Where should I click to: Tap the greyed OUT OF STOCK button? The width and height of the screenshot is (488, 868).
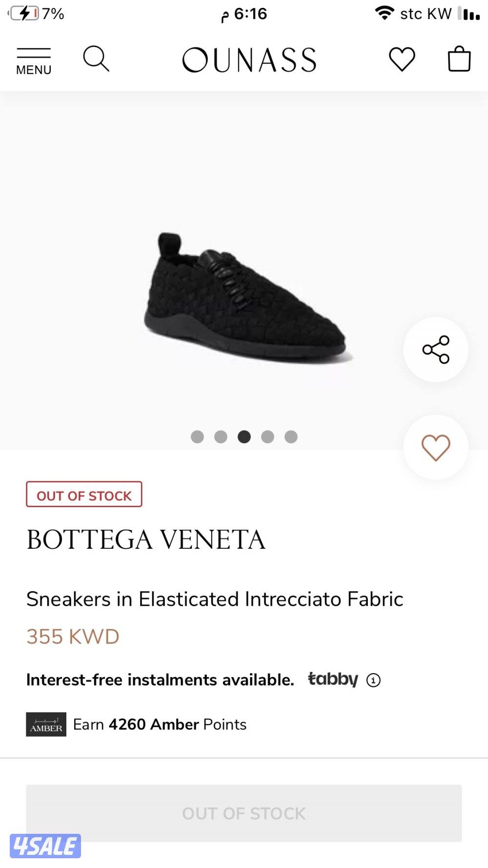244,813
